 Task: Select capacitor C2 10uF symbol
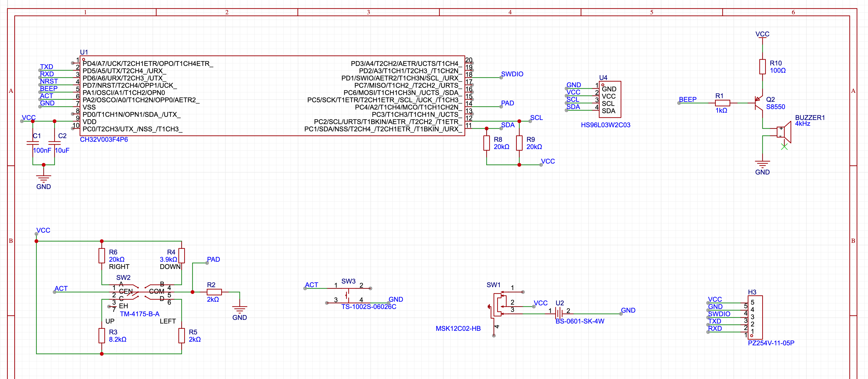55,143
